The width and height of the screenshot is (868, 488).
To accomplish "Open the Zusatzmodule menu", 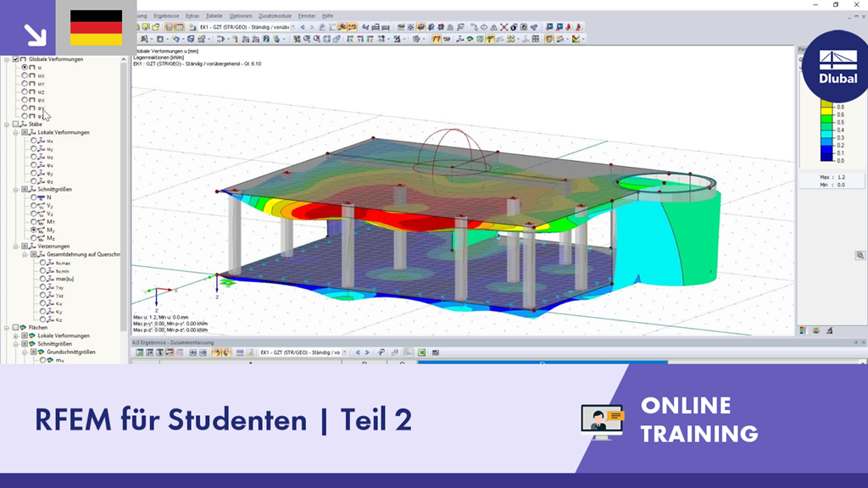I will coord(275,16).
